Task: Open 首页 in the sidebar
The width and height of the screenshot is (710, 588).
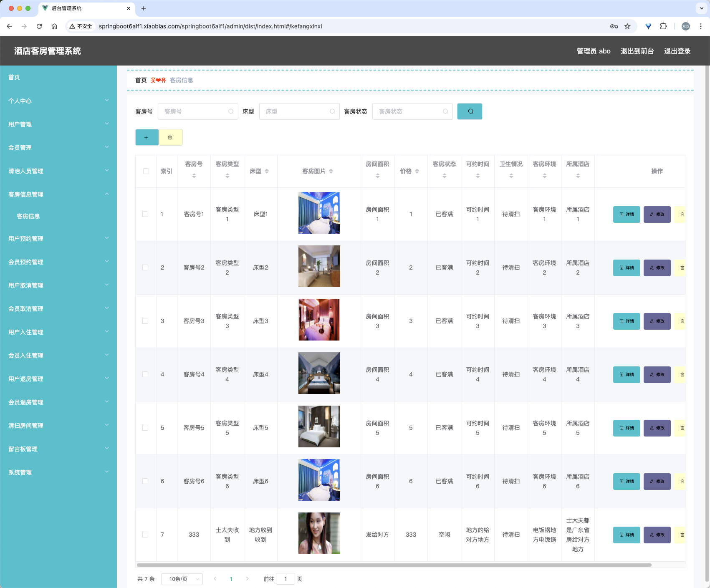Action: 58,77
